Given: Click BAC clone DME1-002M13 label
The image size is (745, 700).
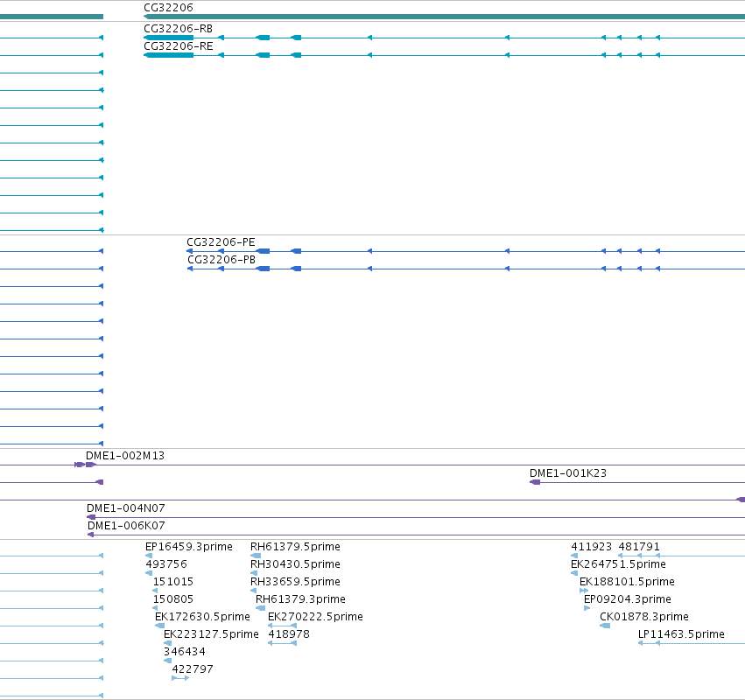Looking at the screenshot, I should 125,456.
